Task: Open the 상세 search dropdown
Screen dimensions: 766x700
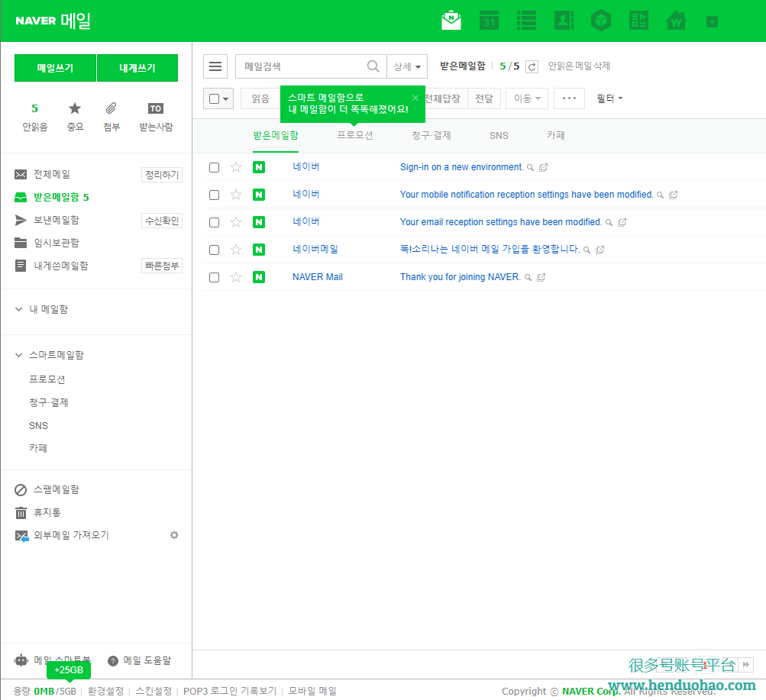Action: point(406,66)
